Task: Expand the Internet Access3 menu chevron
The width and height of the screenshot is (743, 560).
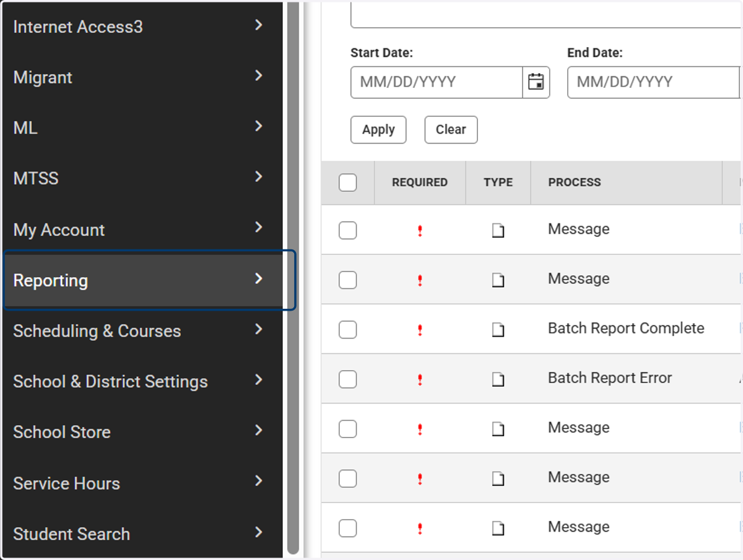Action: 259,25
